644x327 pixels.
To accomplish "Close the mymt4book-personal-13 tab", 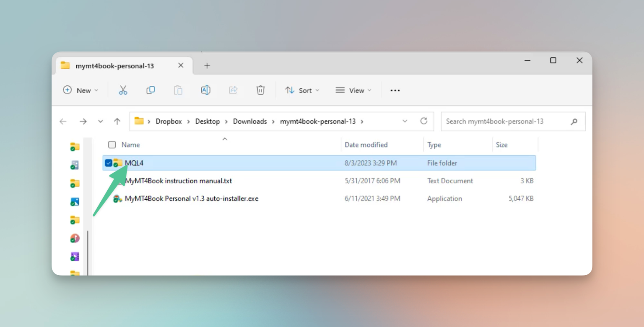I will click(x=181, y=65).
